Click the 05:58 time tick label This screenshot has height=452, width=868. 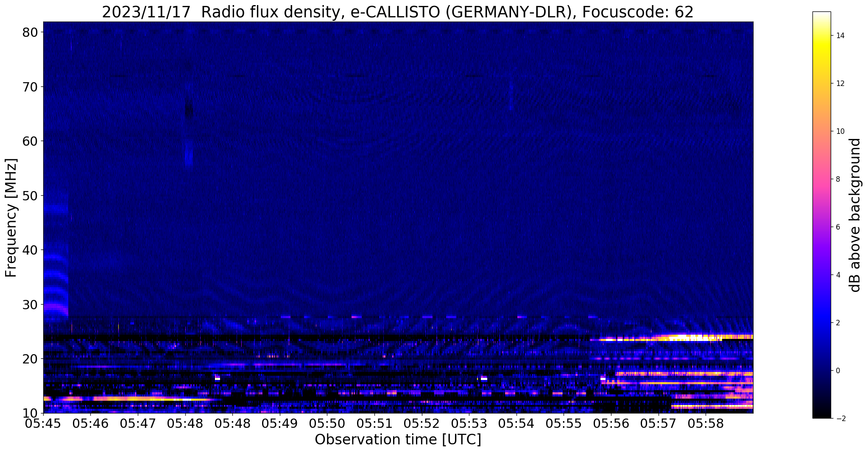click(706, 423)
